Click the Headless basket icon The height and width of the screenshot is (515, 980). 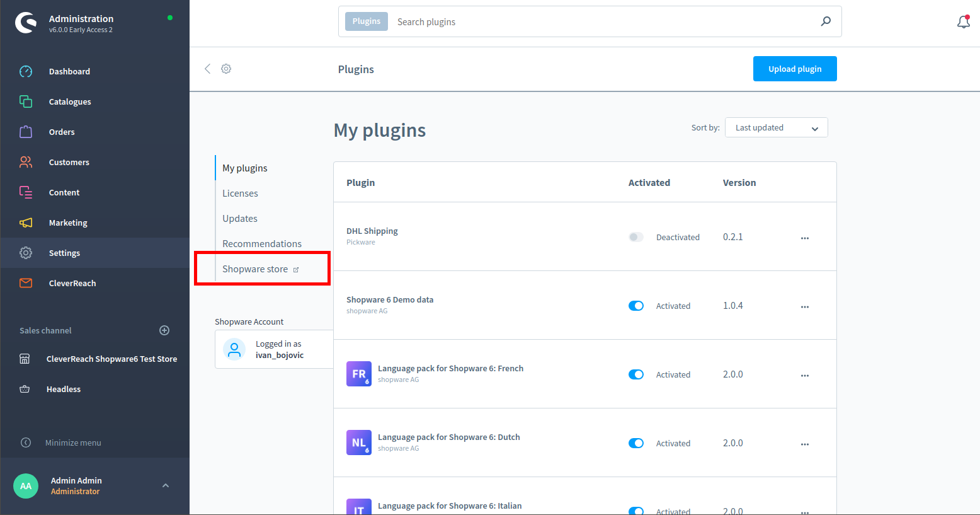25,389
